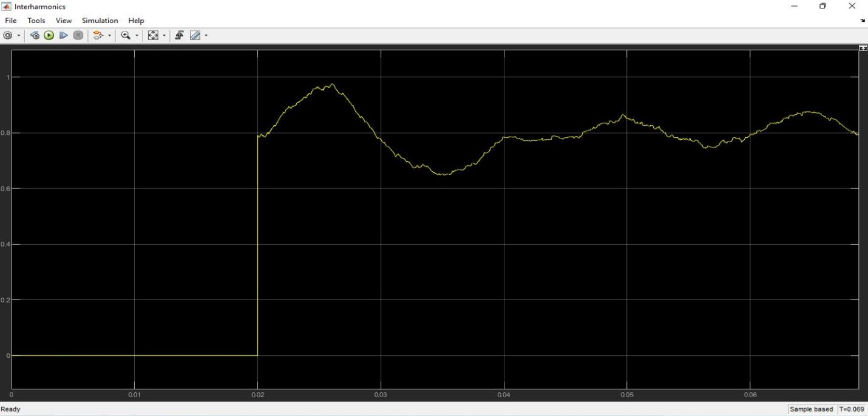Click the greyed-out Stop simulation button
This screenshot has width=868, height=416.
78,35
